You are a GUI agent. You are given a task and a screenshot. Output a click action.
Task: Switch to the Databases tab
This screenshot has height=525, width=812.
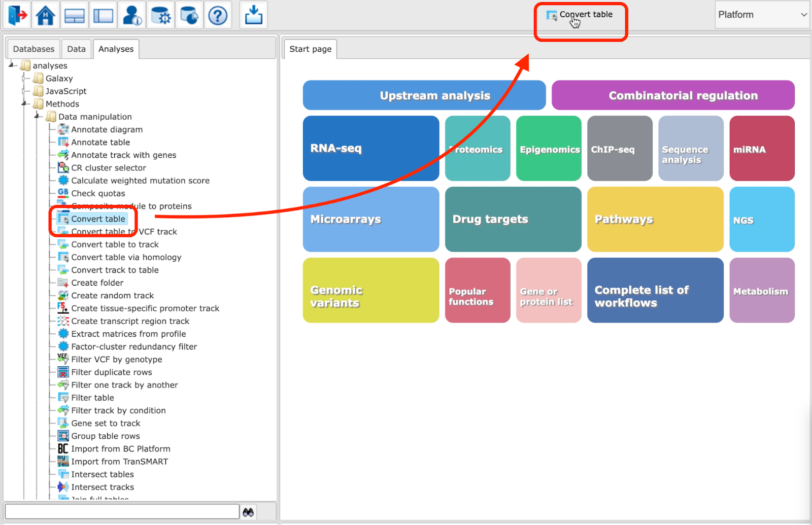[x=33, y=49]
